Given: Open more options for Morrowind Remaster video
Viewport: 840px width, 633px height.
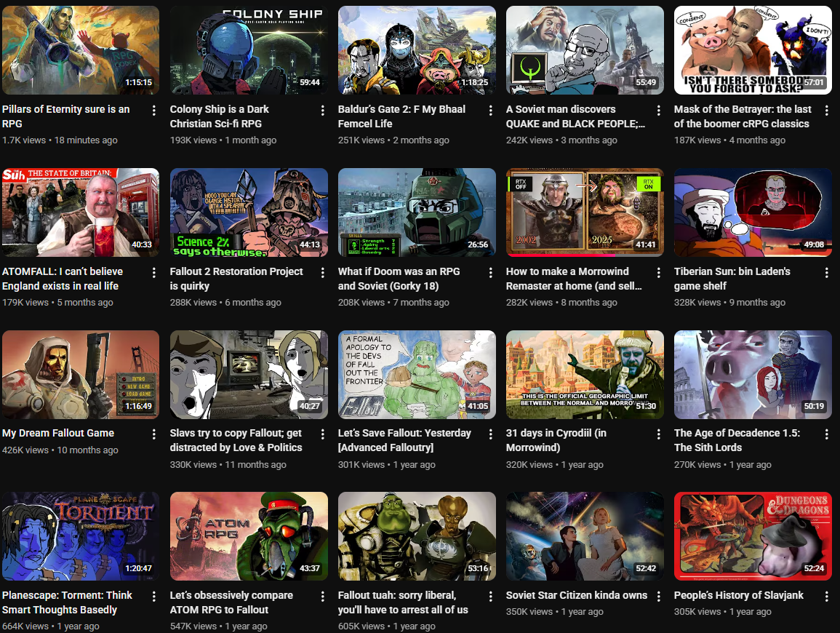Looking at the screenshot, I should click(658, 272).
